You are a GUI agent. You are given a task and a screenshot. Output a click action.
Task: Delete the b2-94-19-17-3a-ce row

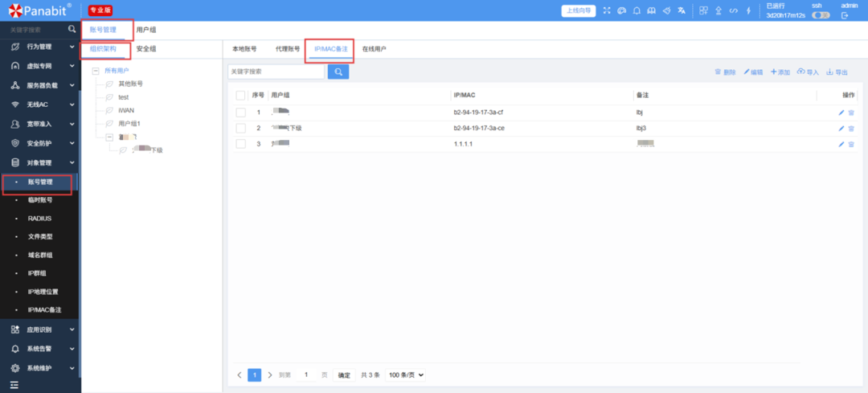851,129
